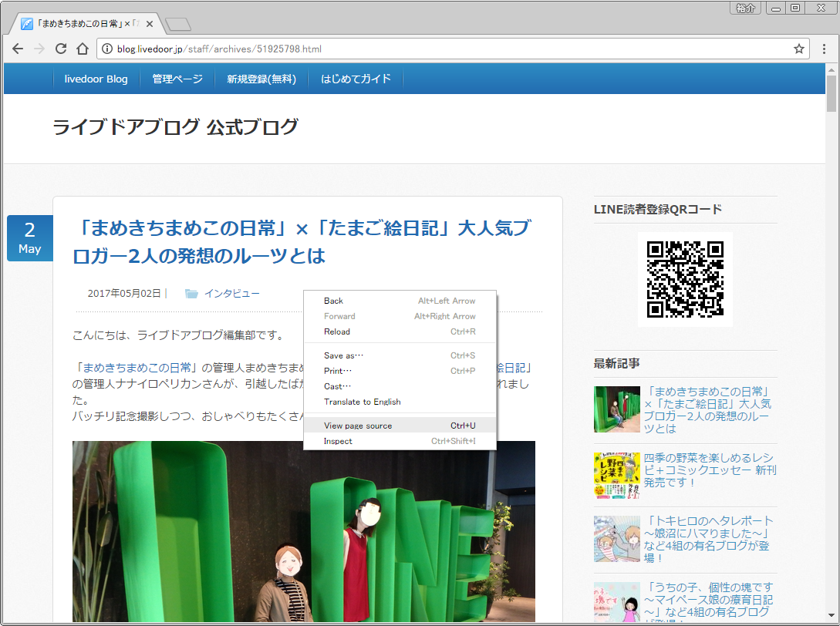The height and width of the screenshot is (626, 840).
Task: Click the LINE reader registration QR code
Action: (x=685, y=279)
